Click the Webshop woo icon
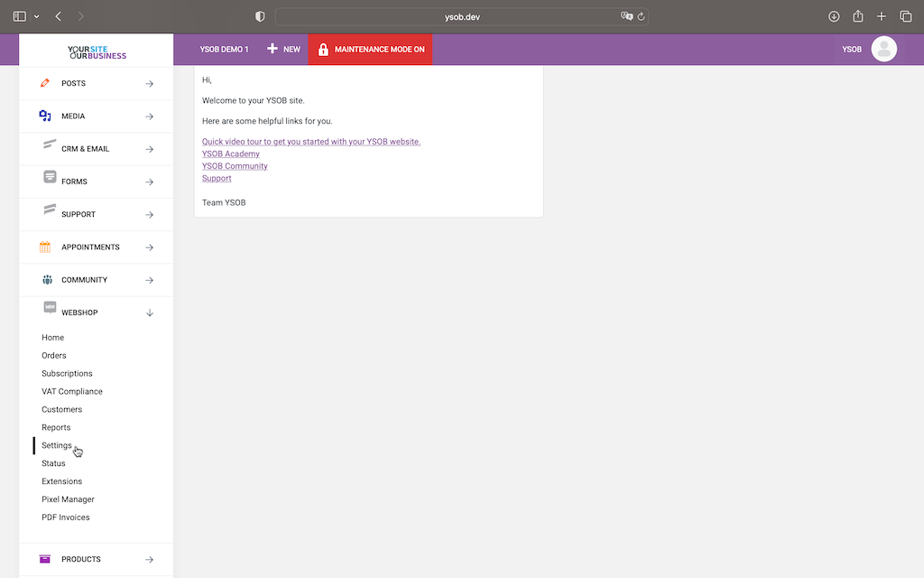Screen dimensions: 924x578 pos(51,307)
